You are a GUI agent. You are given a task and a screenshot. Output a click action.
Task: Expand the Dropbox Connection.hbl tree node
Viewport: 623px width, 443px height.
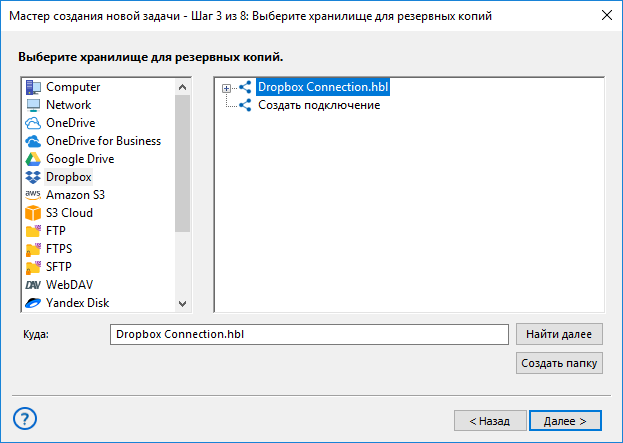[x=226, y=88]
